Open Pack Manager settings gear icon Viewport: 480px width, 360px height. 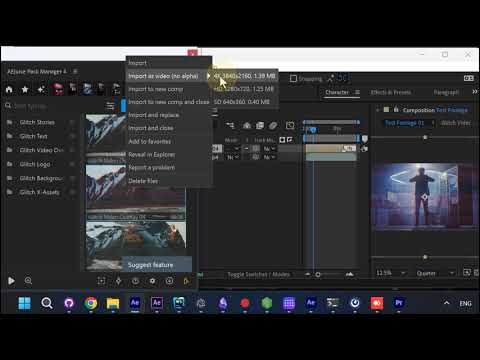pyautogui.click(x=152, y=281)
